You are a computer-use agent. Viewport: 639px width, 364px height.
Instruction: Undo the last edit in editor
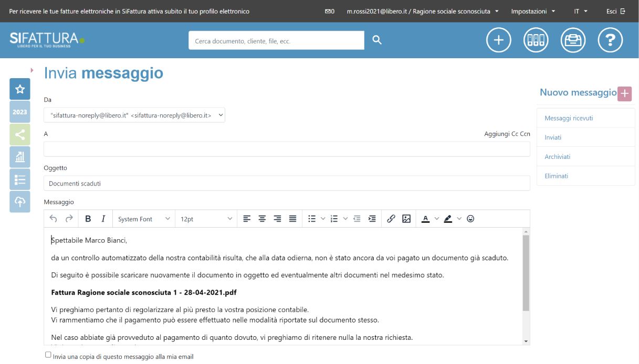[x=53, y=219]
